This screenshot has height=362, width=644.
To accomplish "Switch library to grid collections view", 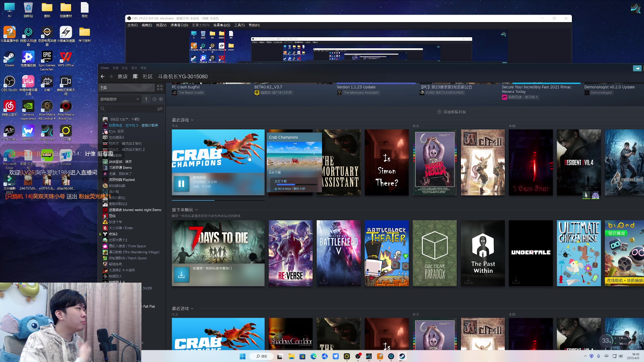I will 160,87.
